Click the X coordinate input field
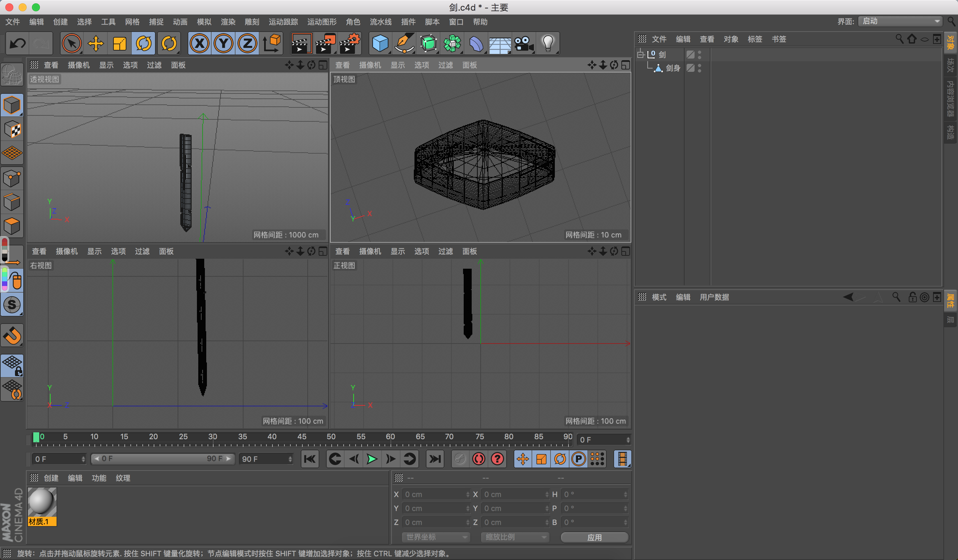This screenshot has height=560, width=958. pos(434,494)
